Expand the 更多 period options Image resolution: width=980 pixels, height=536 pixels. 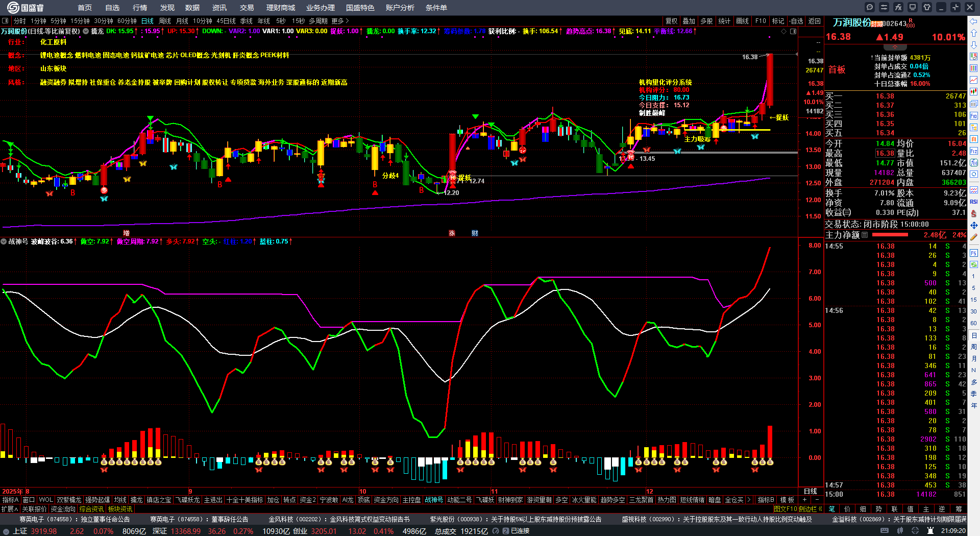point(340,21)
